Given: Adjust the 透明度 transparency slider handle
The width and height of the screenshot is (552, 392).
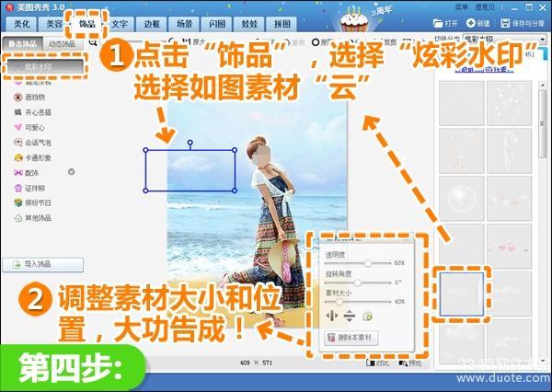Looking at the screenshot, I should [x=370, y=263].
